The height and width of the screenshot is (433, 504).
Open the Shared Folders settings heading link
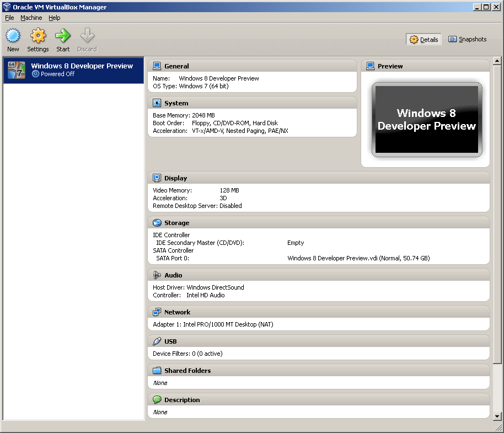(187, 371)
